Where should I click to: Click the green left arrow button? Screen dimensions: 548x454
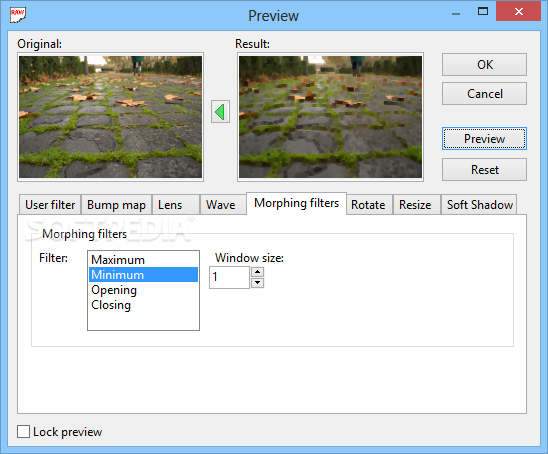[220, 112]
